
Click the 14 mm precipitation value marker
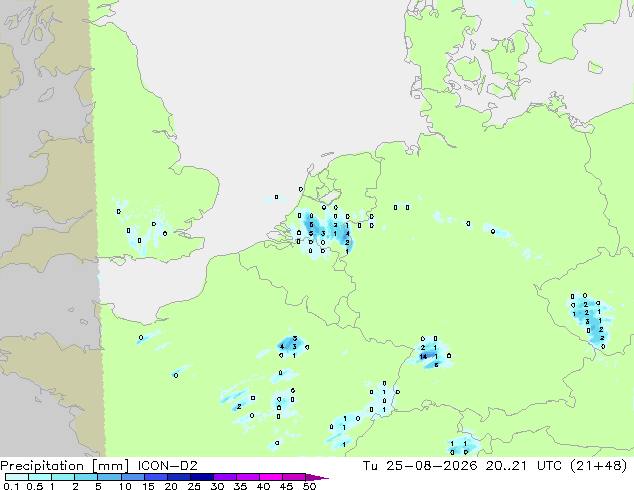click(x=423, y=357)
